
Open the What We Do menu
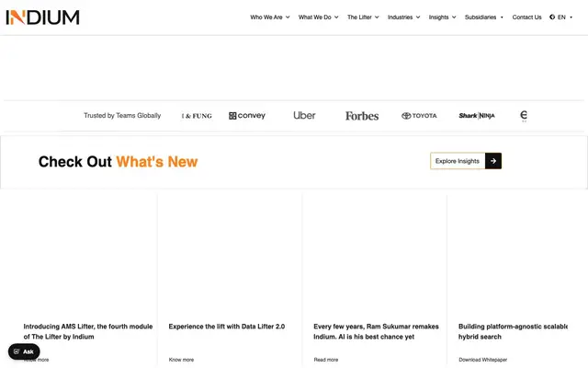314,17
